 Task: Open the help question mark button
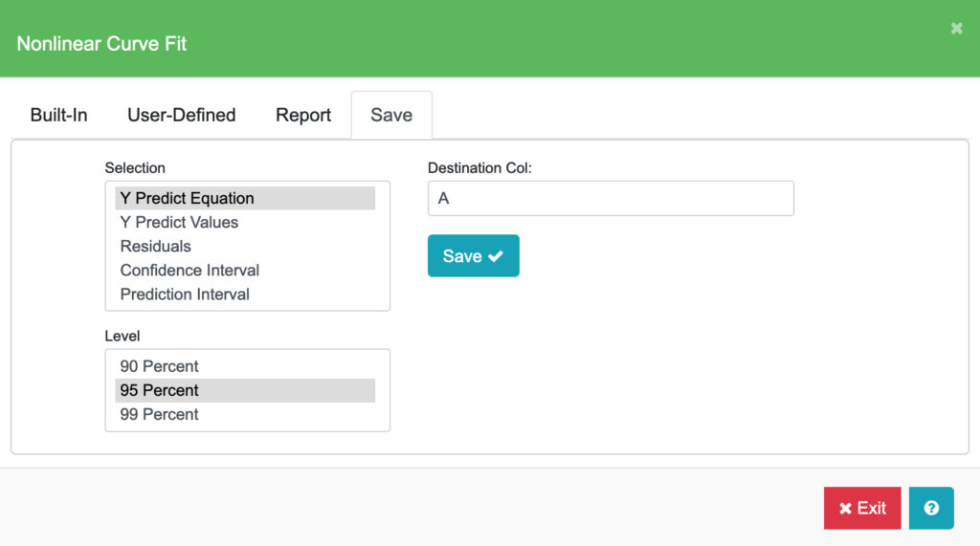click(931, 508)
